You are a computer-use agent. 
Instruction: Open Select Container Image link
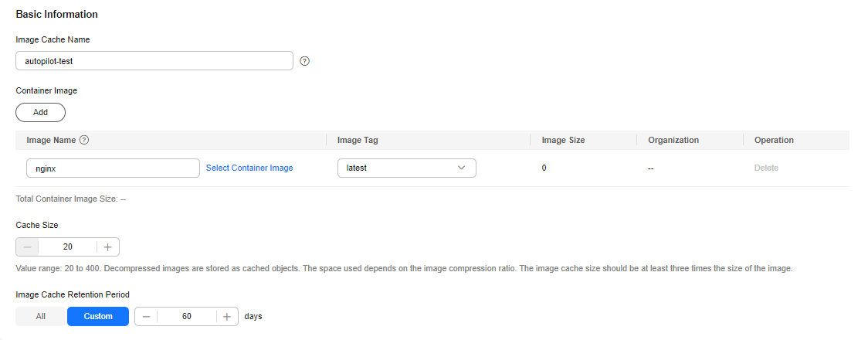[x=249, y=168]
